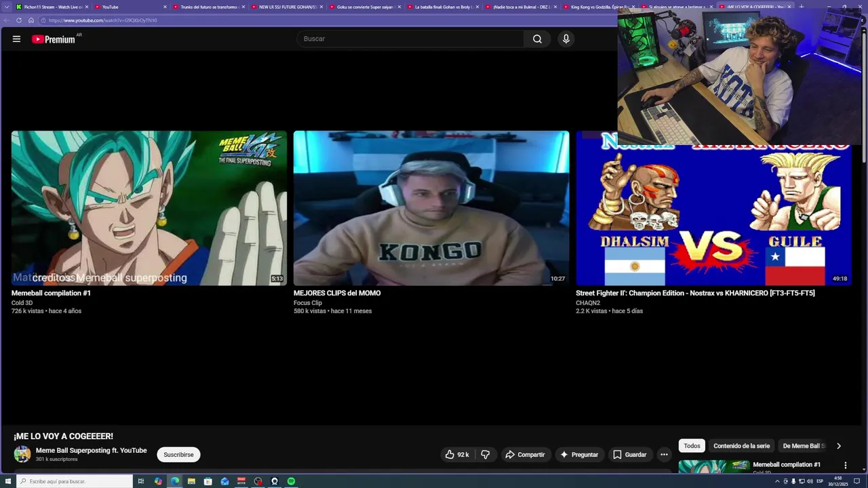Image resolution: width=868 pixels, height=488 pixels.
Task: Open Microsoft Store from taskbar
Action: [x=208, y=481]
